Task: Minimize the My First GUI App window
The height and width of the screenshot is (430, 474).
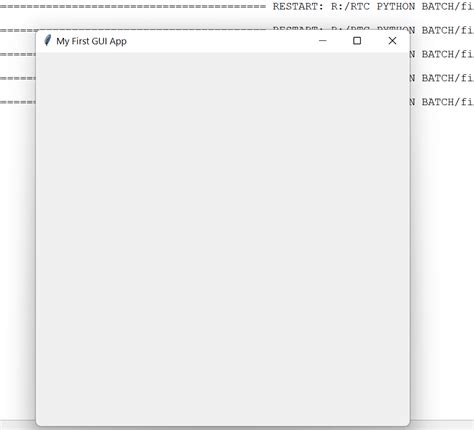Action: tap(322, 41)
